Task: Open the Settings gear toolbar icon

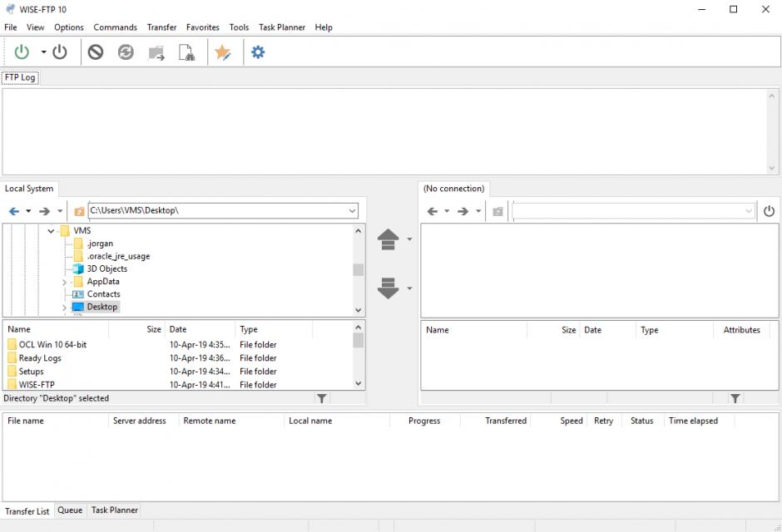Action: coord(258,52)
